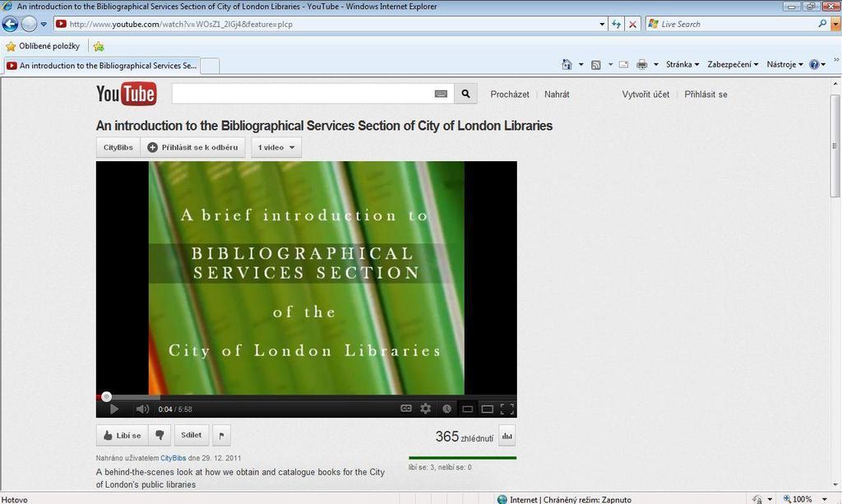The image size is (842, 504).
Task: Expand the '1 video' dropdown
Action: (x=276, y=148)
